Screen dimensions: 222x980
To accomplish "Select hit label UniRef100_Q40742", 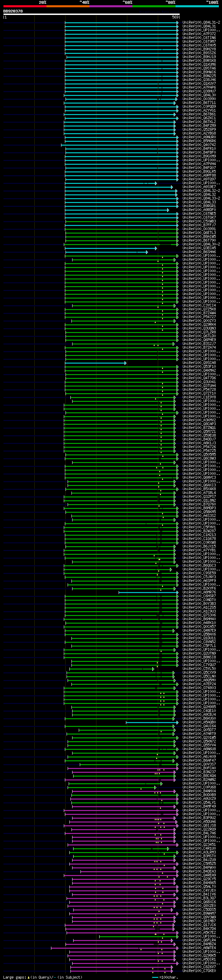I will [x=199, y=145].
